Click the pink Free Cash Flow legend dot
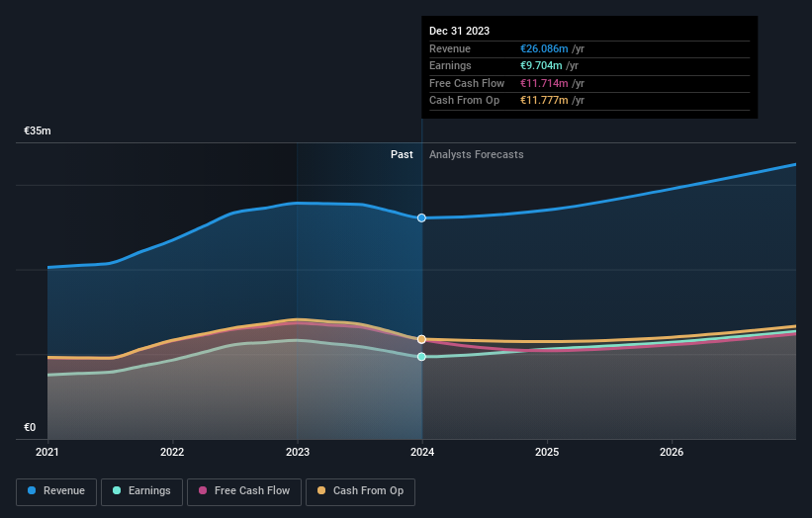This screenshot has width=812, height=518. pyautogui.click(x=203, y=490)
